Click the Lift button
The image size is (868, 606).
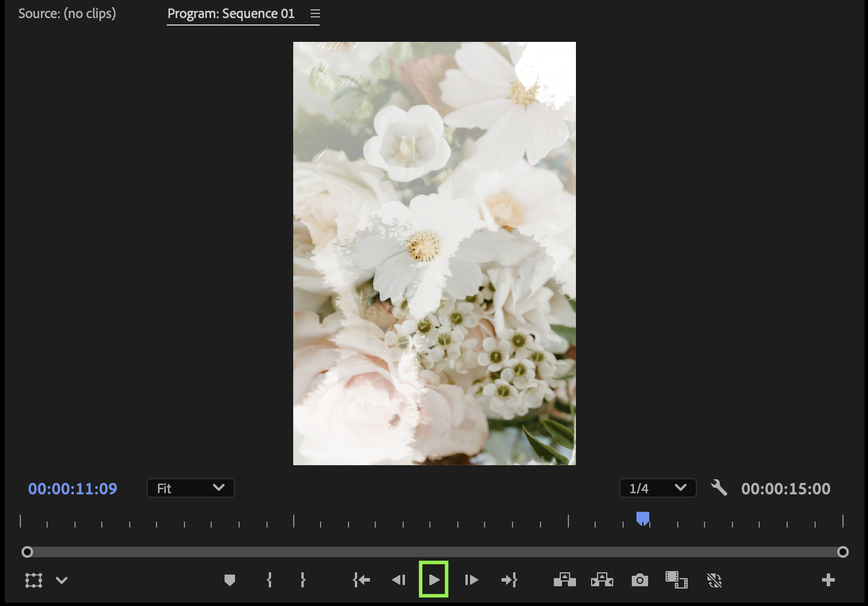tap(564, 580)
